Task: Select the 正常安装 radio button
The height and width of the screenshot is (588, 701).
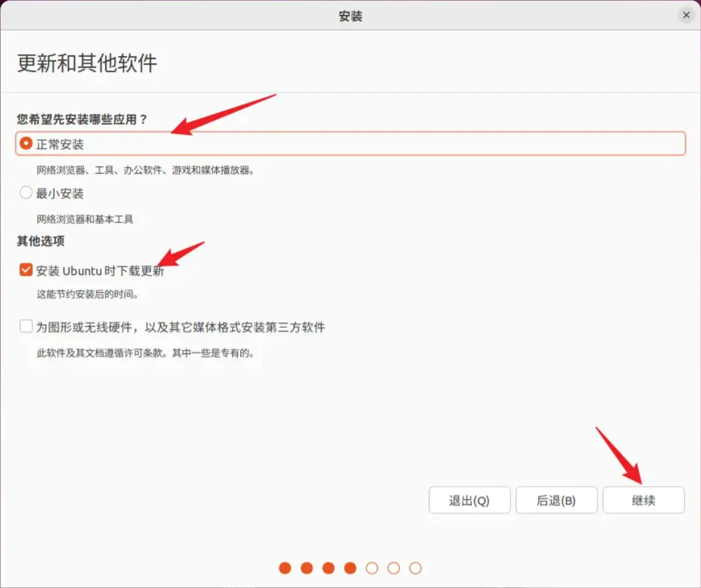Action: tap(26, 143)
